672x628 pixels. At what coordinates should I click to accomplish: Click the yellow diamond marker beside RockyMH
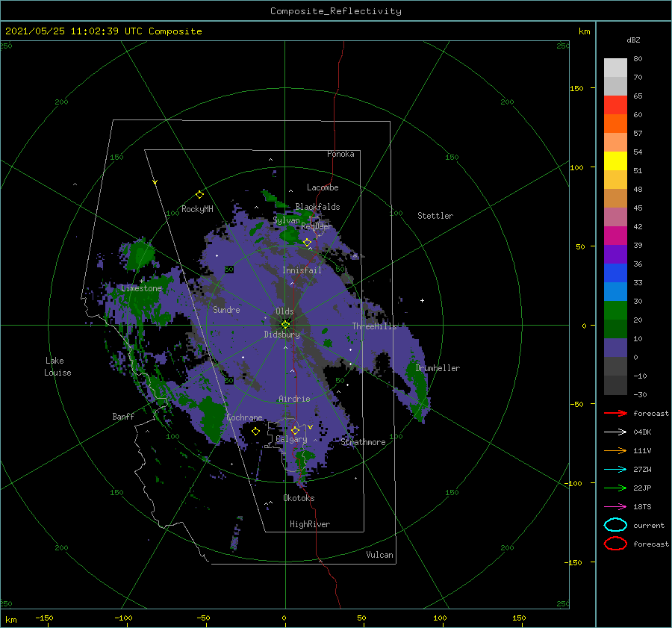tap(199, 195)
